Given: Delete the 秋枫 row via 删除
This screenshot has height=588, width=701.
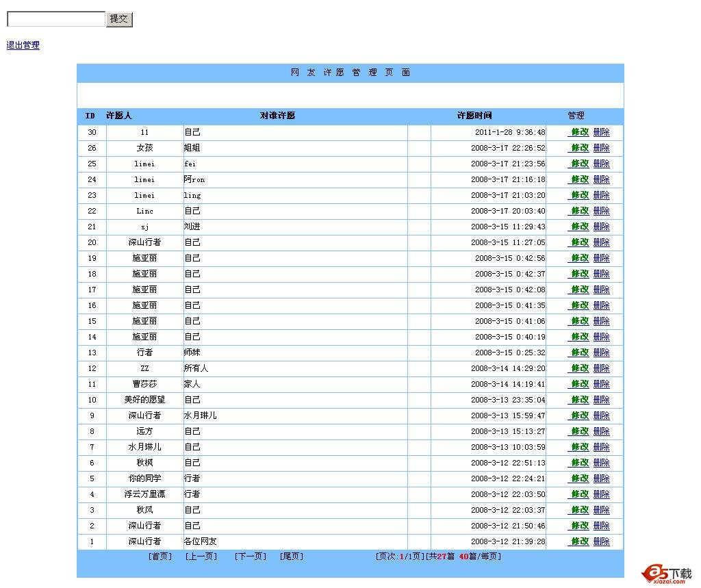Looking at the screenshot, I should [601, 462].
